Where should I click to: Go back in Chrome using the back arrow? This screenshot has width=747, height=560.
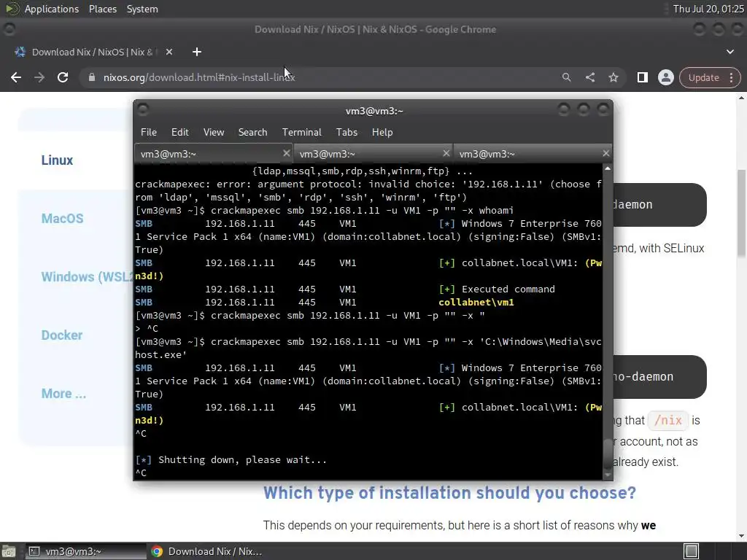[16, 77]
